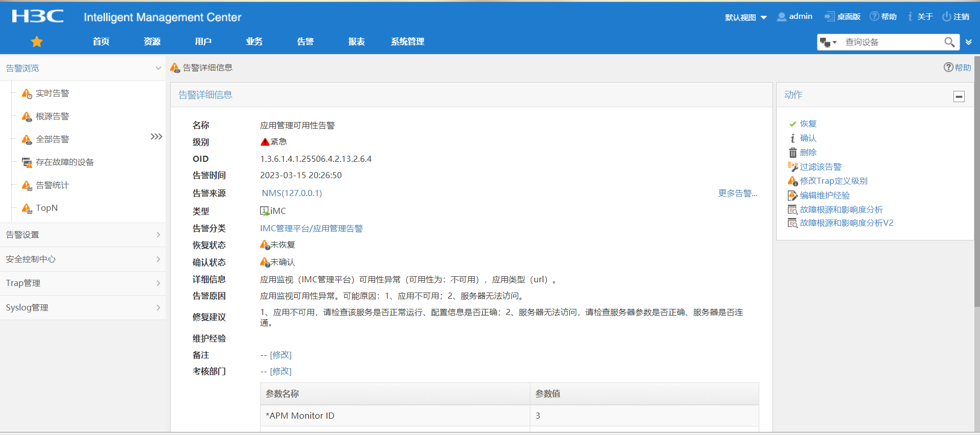The height and width of the screenshot is (435, 980).
Task: Select 根源告警 in the sidebar
Action: coord(52,116)
